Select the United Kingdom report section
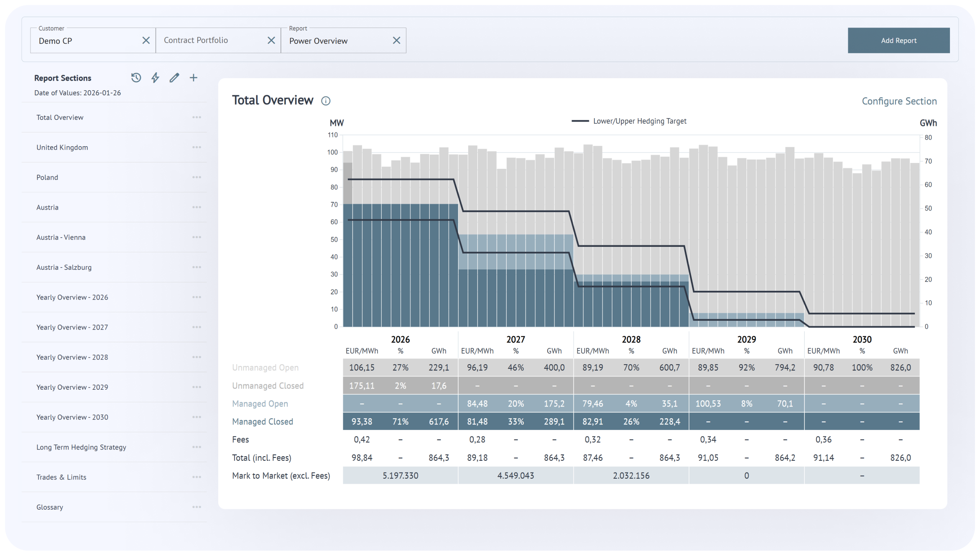980x556 pixels. click(x=62, y=147)
